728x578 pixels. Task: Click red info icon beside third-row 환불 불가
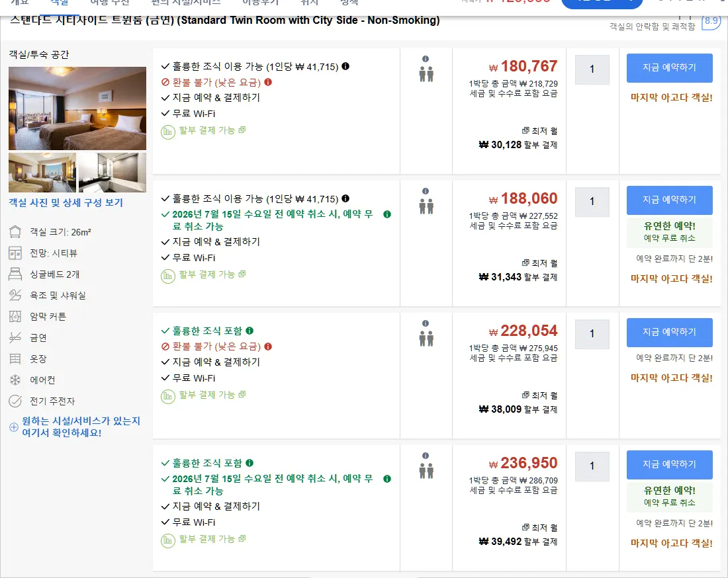point(268,347)
